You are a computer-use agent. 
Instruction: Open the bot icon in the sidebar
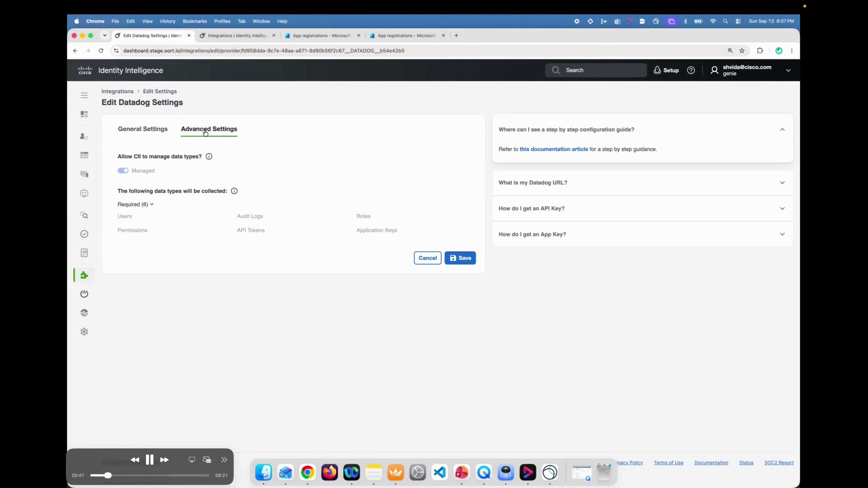84,193
